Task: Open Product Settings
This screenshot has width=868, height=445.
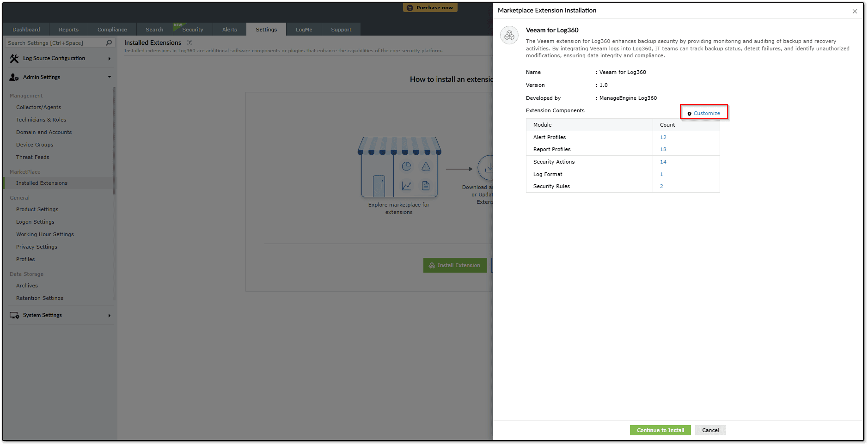Action: pos(37,209)
